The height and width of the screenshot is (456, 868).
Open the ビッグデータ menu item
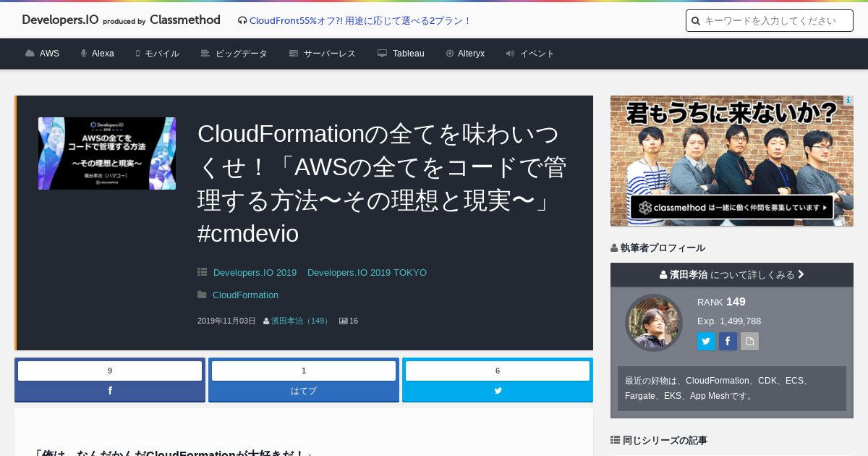click(x=234, y=54)
